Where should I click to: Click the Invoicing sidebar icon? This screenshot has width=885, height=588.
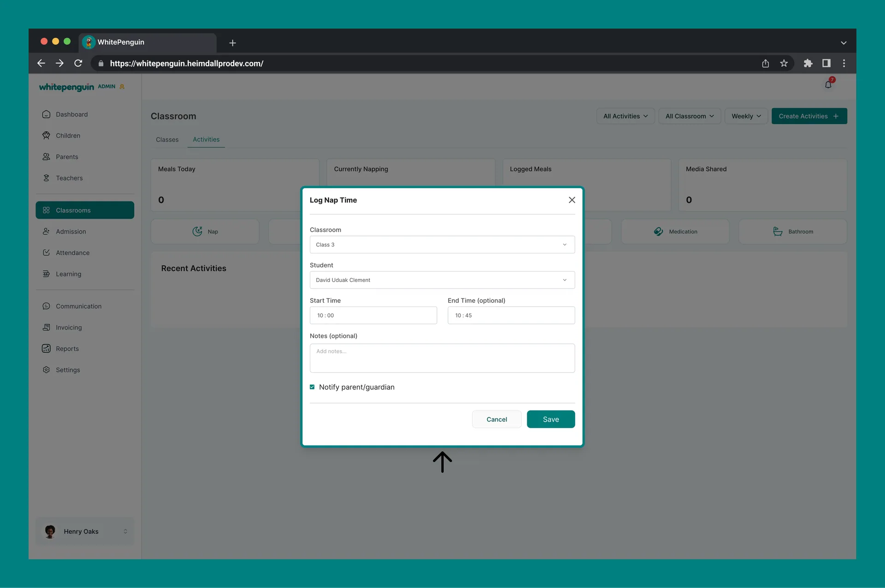46,327
